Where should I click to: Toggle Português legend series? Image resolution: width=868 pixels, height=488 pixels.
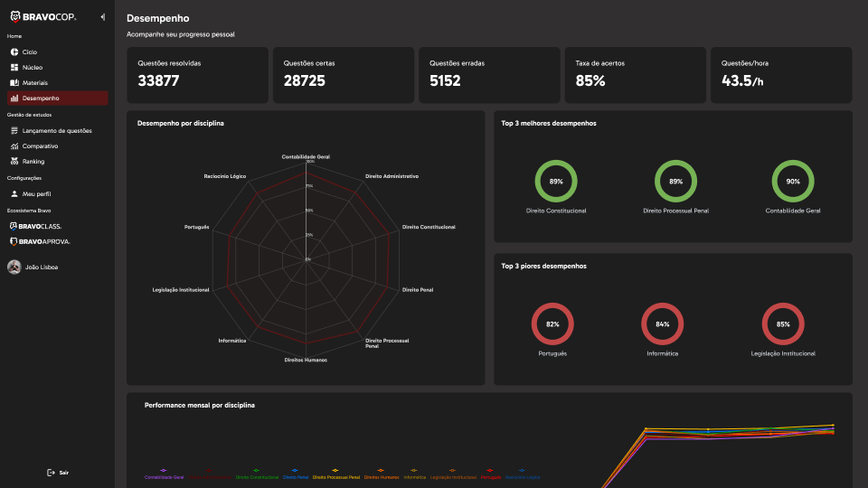coord(490,474)
